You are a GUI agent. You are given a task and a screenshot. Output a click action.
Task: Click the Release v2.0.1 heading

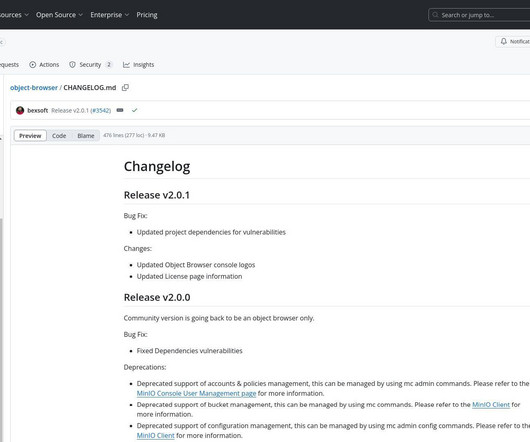click(x=156, y=195)
